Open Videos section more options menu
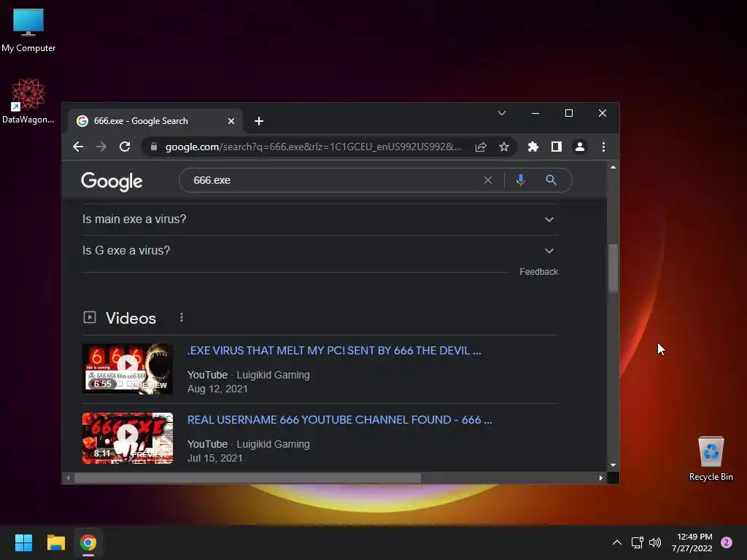 pos(182,318)
